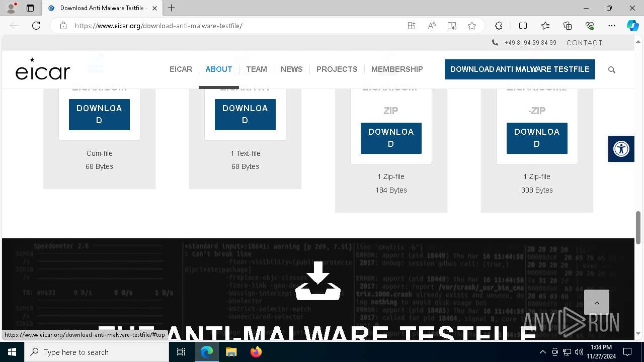
Task: Call the phone number +49 8194 99 84 99
Action: click(530, 43)
